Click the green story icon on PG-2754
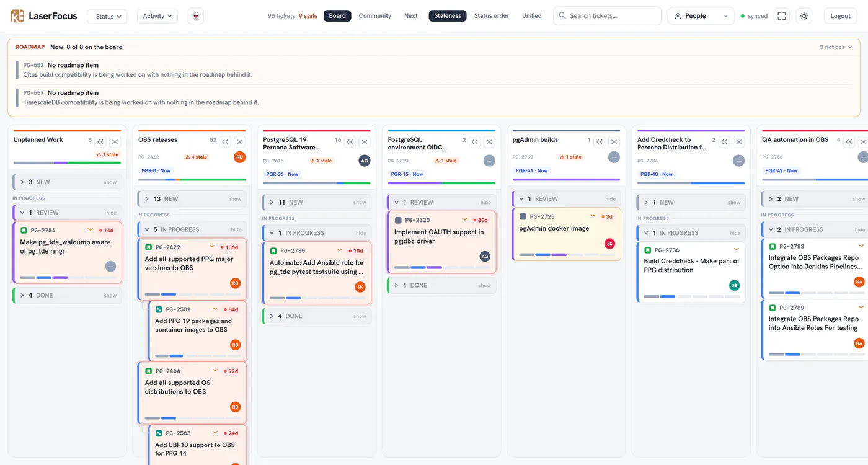The width and height of the screenshot is (868, 465). click(x=24, y=231)
